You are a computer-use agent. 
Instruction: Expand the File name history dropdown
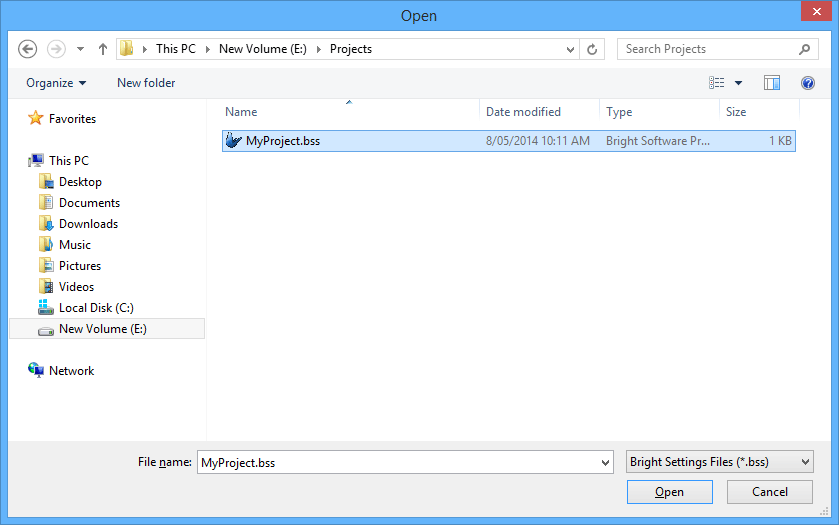(x=604, y=462)
